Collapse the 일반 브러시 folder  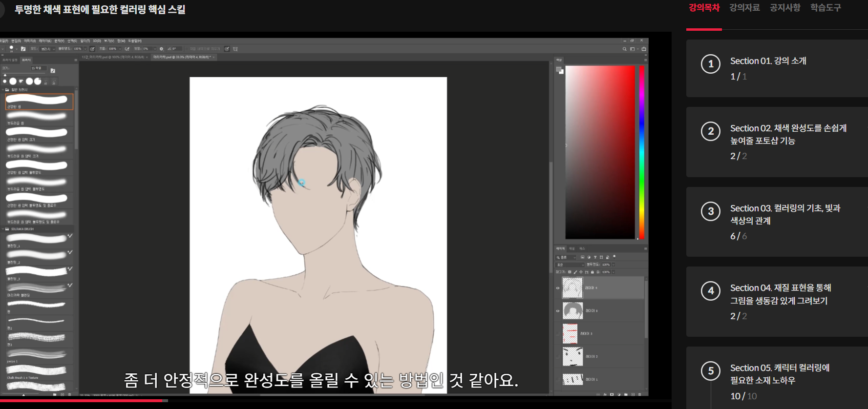2,90
